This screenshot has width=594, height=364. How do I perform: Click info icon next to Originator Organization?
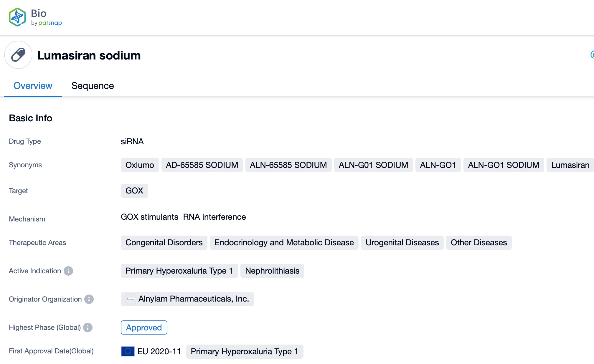pos(89,299)
